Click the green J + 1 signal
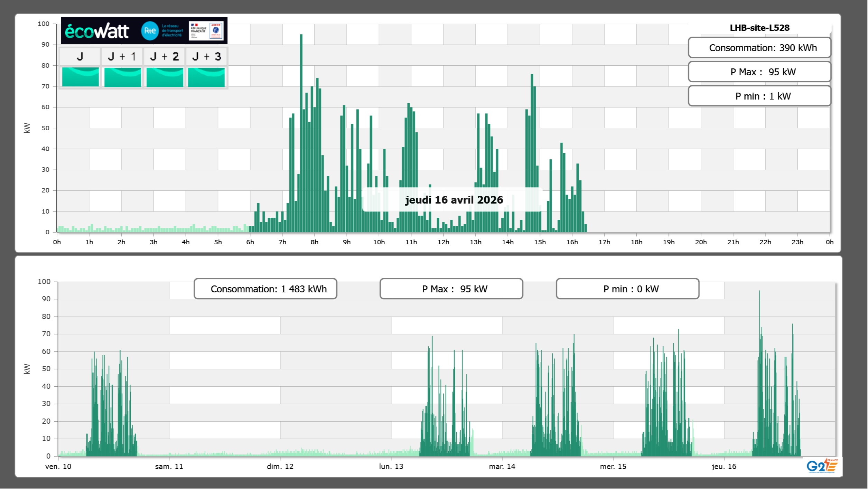Viewport: 868px width, 489px height. (122, 77)
